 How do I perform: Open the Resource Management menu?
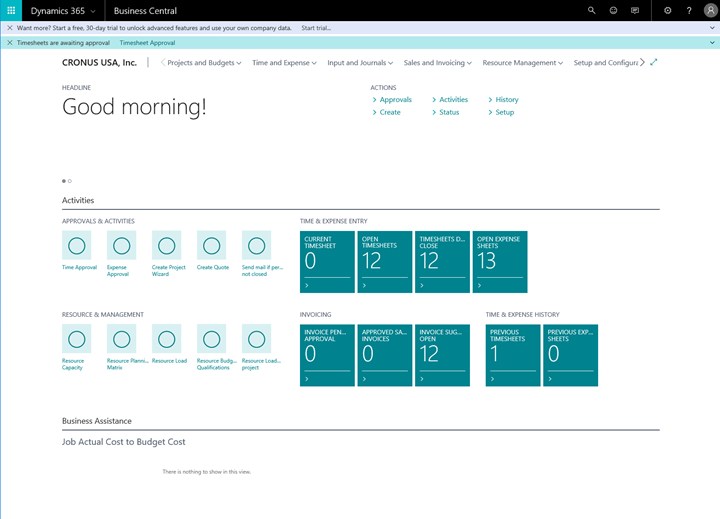pyautogui.click(x=523, y=63)
